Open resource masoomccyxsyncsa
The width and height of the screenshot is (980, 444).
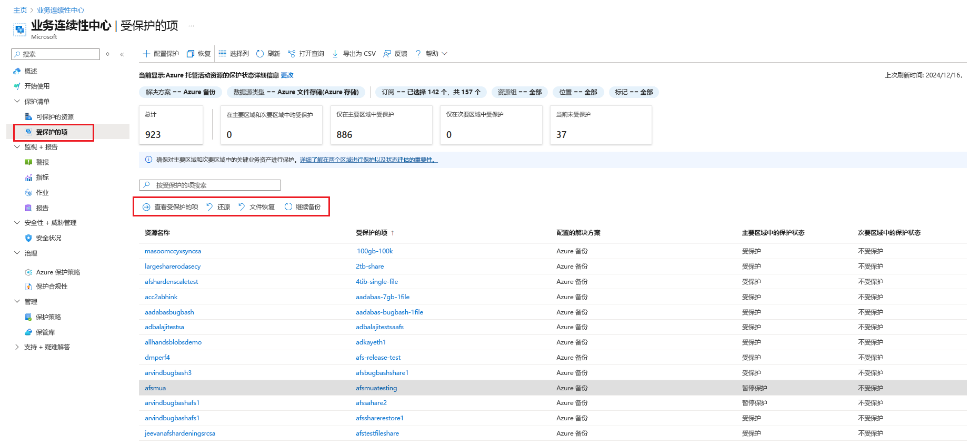click(173, 251)
